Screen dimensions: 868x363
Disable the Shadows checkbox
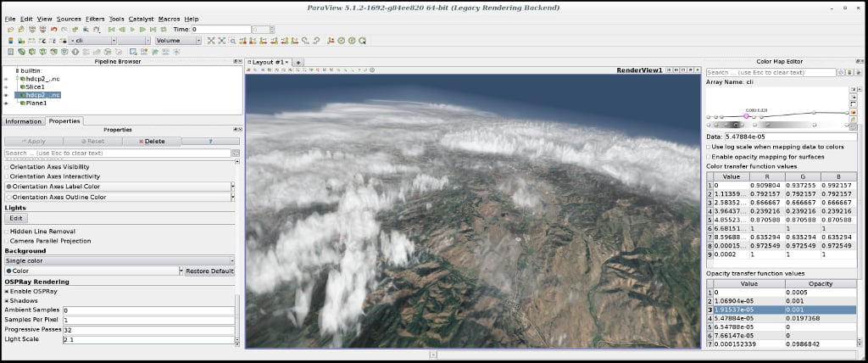(x=7, y=300)
